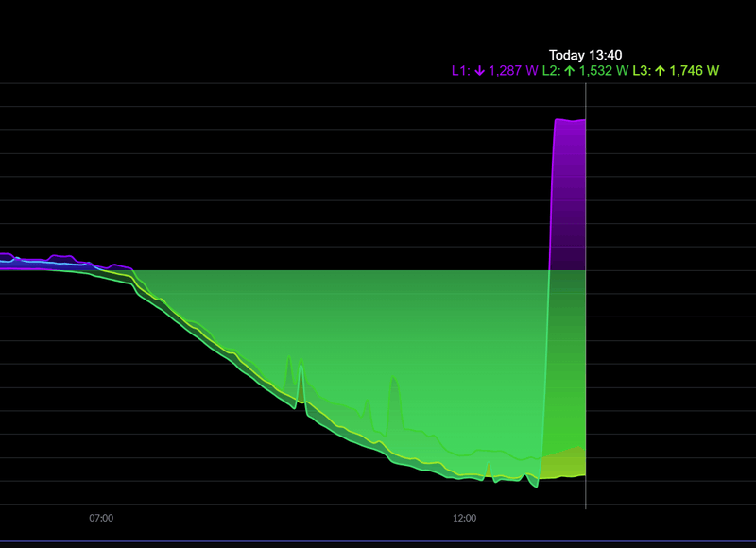The image size is (756, 548).
Task: Click the purple L1 down-arrow icon
Action: (479, 71)
